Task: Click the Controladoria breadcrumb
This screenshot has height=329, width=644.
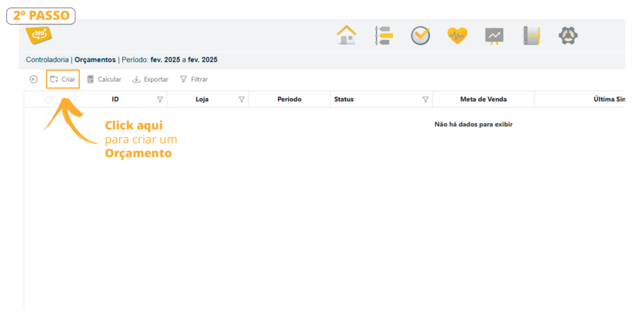Action: coord(47,60)
